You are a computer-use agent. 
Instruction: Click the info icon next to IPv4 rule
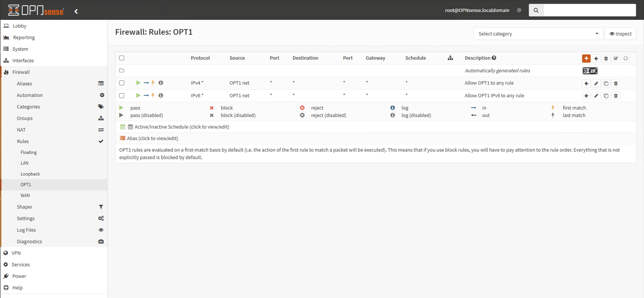[161, 83]
